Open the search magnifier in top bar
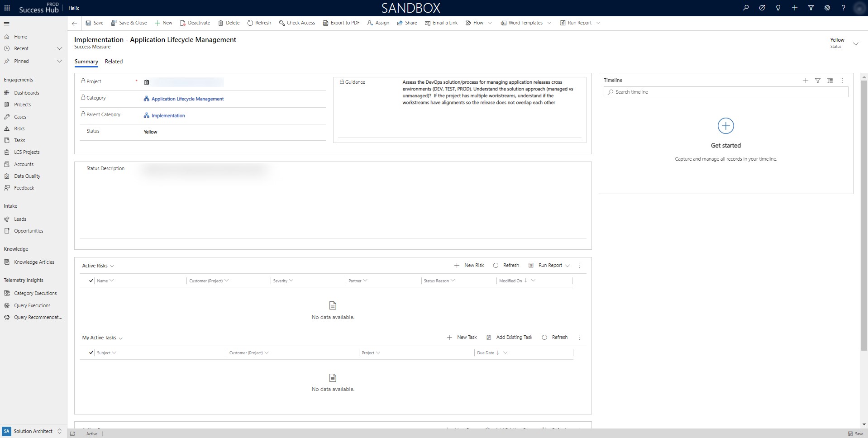 pyautogui.click(x=746, y=8)
